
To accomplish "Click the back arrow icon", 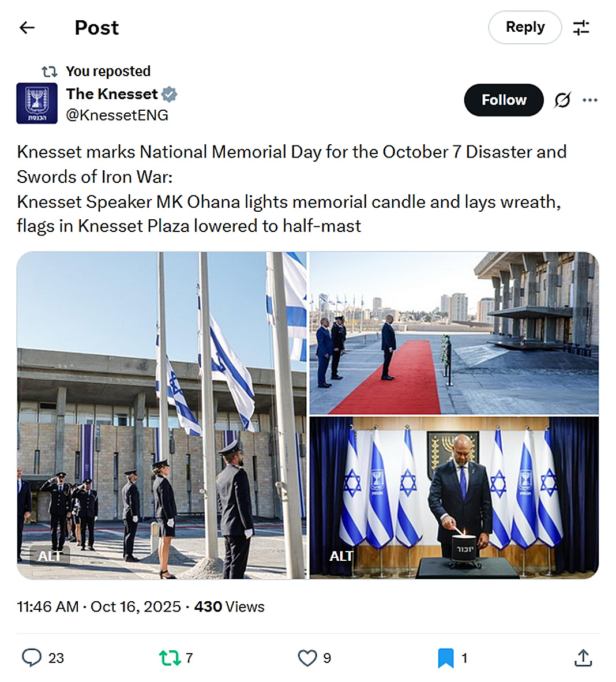I will [27, 28].
